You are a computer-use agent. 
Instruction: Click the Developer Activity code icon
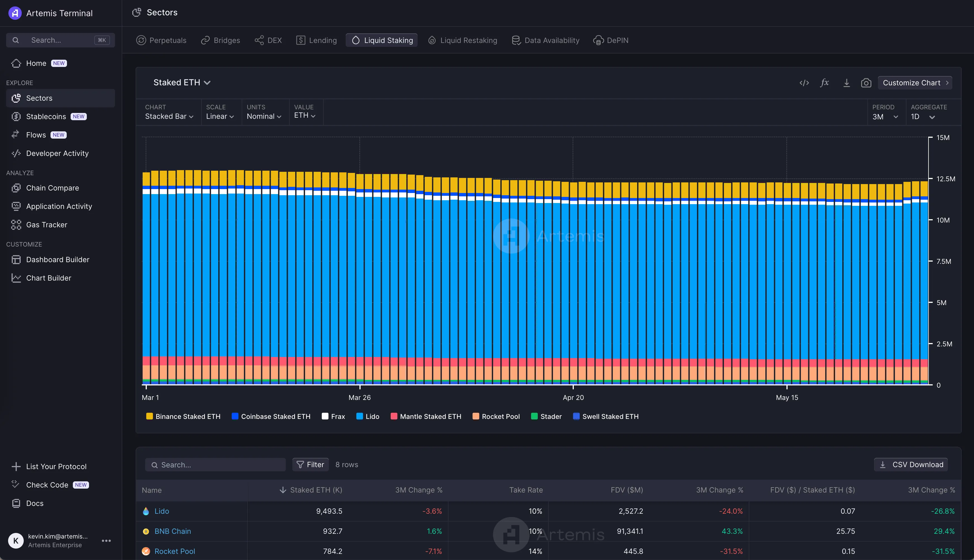click(x=16, y=153)
